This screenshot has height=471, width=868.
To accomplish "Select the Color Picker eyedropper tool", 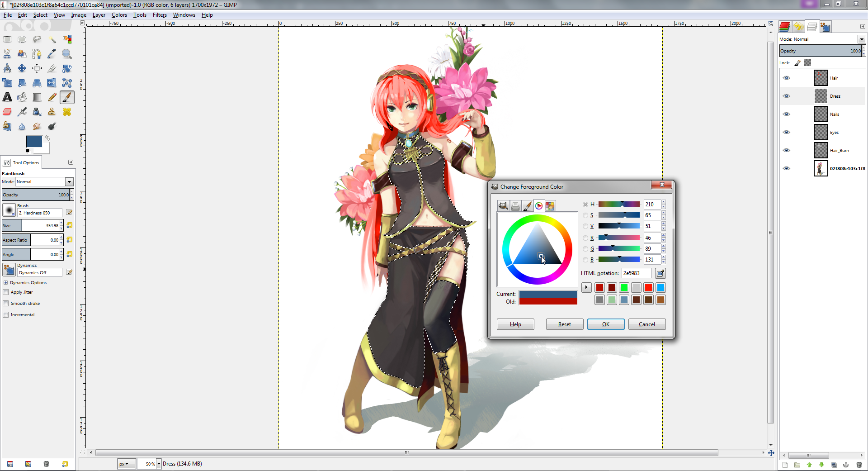I will (52, 54).
